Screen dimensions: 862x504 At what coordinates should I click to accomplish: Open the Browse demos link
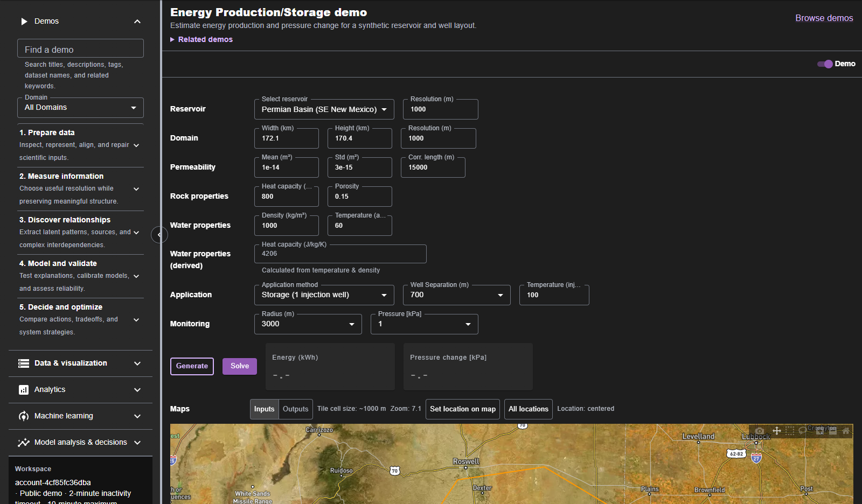824,18
